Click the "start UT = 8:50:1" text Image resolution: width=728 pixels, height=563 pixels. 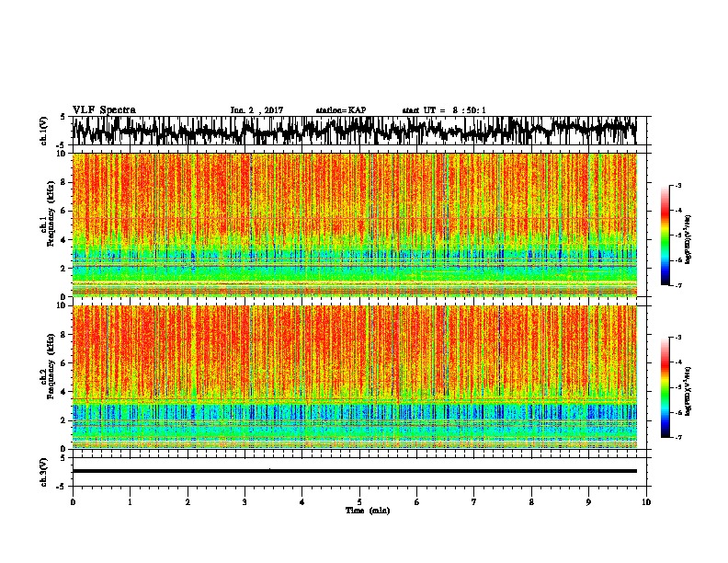pos(444,110)
